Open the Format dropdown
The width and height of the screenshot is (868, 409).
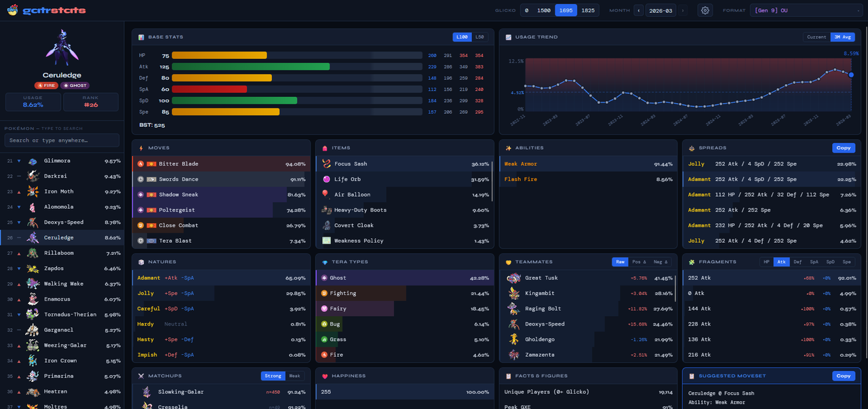(806, 10)
